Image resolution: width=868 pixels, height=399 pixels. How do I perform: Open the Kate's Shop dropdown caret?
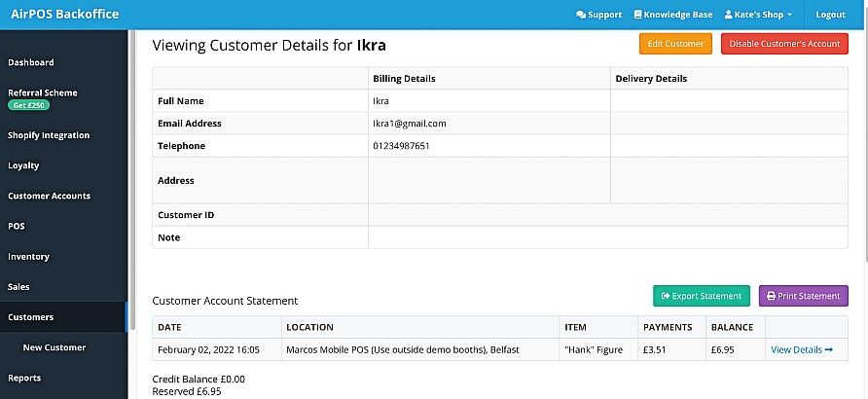[x=789, y=15]
